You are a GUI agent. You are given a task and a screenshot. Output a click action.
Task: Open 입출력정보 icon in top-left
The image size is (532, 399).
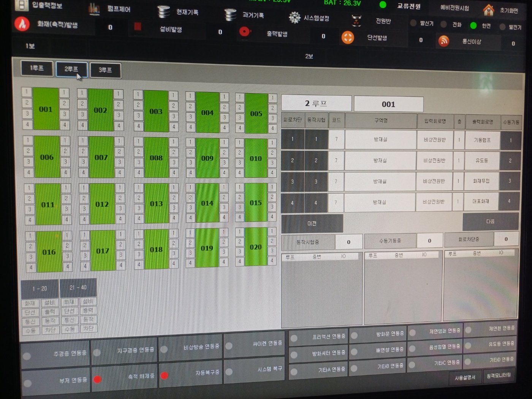(x=21, y=5)
